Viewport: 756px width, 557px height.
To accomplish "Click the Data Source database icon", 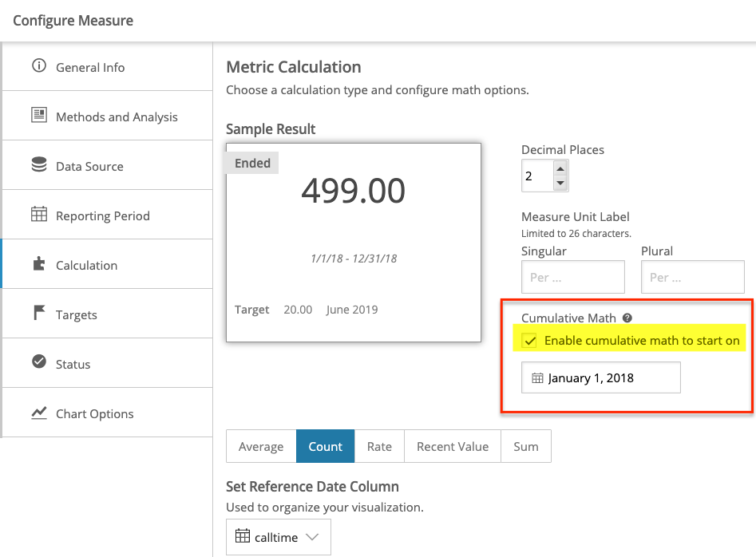I will point(39,164).
